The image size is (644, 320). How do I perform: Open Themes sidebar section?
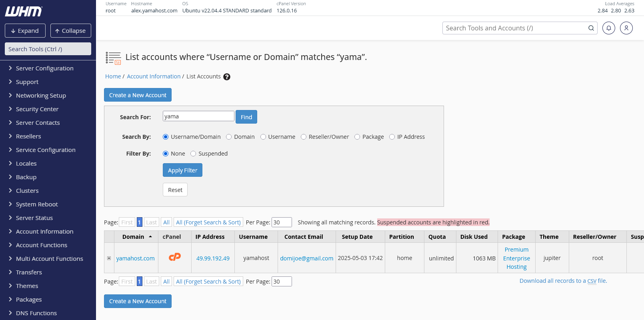(x=48, y=286)
